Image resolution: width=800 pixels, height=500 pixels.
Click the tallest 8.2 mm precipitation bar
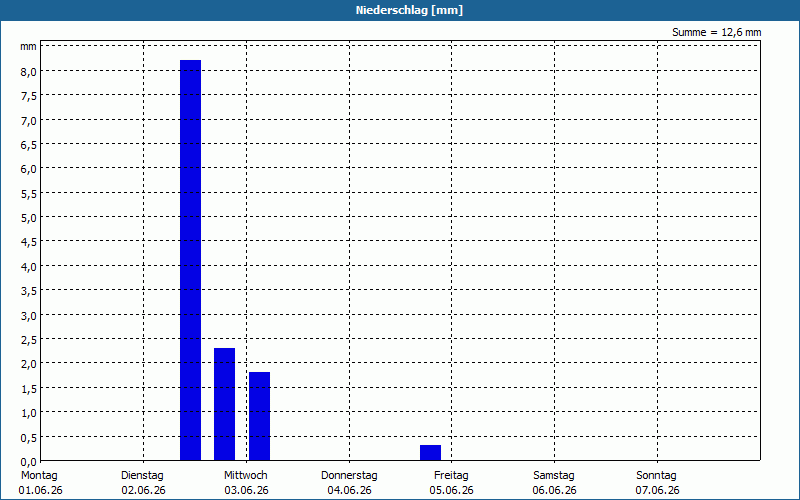point(190,260)
